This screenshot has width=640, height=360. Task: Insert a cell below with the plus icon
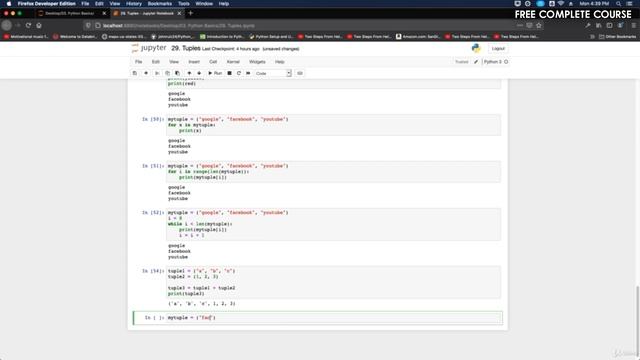click(x=146, y=73)
